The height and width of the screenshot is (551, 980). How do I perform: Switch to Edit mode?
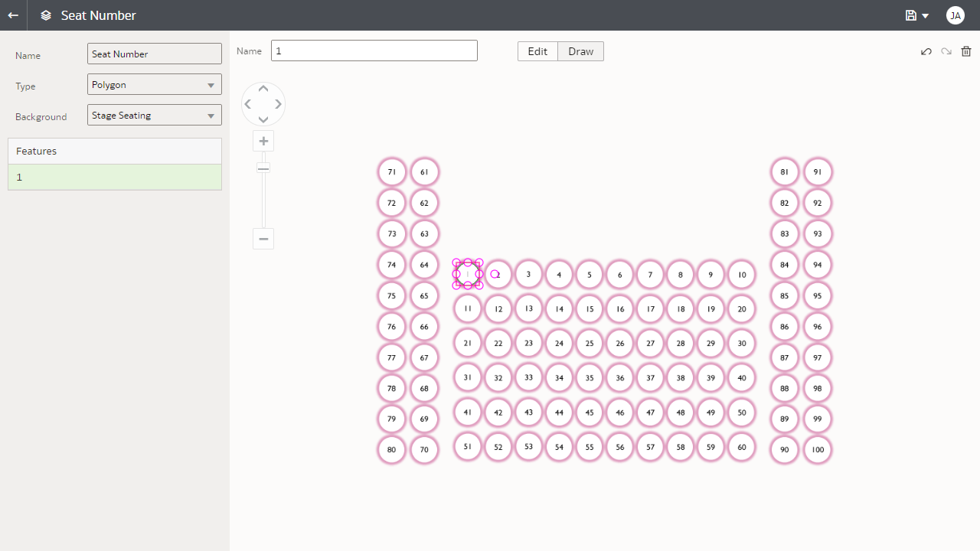(537, 51)
